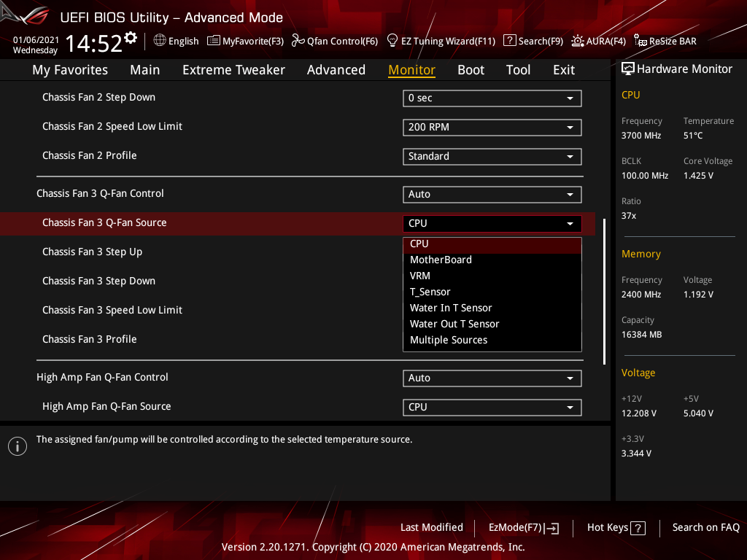Toggle ReSize BAR icon

pyautogui.click(x=640, y=41)
